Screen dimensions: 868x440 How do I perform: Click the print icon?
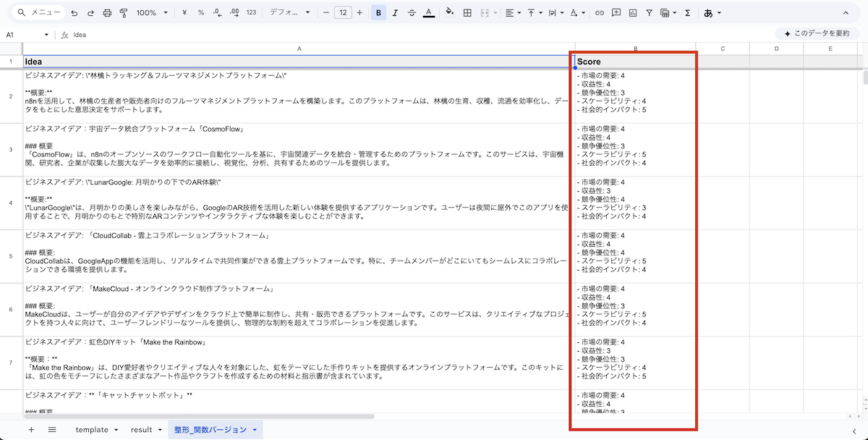(107, 13)
